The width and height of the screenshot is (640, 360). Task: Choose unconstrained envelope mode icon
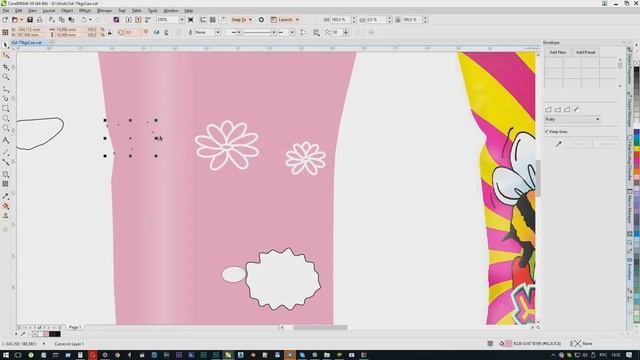coord(576,109)
